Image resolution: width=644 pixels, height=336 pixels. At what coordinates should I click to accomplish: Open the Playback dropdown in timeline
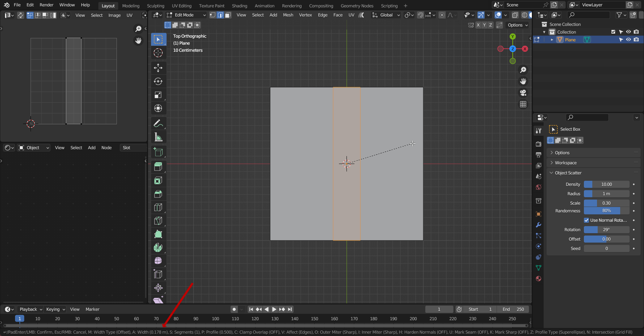click(x=31, y=309)
